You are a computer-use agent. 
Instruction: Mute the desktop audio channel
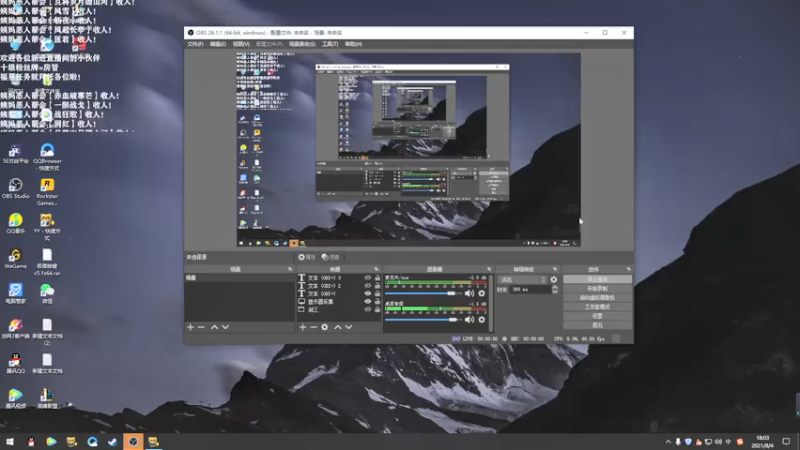click(469, 320)
